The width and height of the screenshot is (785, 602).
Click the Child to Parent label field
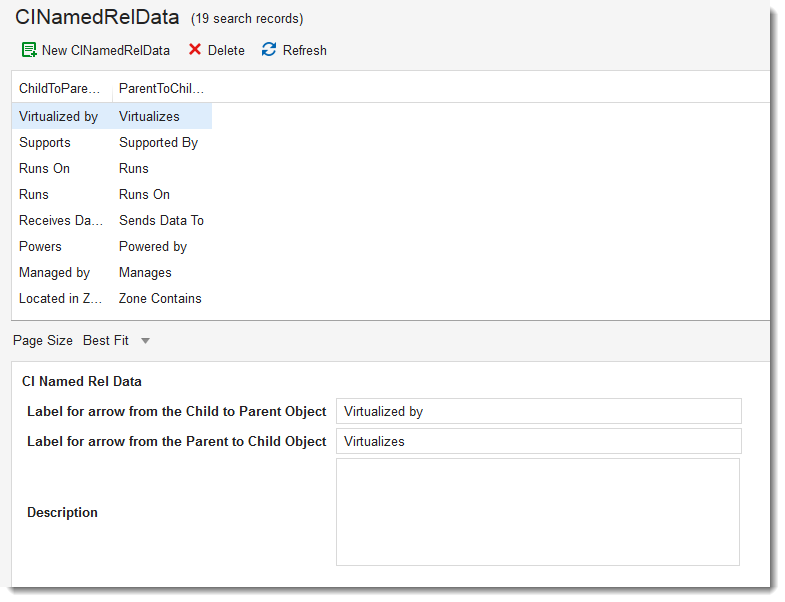pos(539,412)
